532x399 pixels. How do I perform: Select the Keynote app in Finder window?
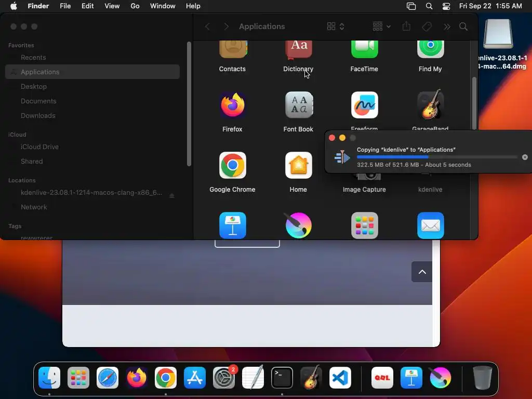(x=233, y=225)
